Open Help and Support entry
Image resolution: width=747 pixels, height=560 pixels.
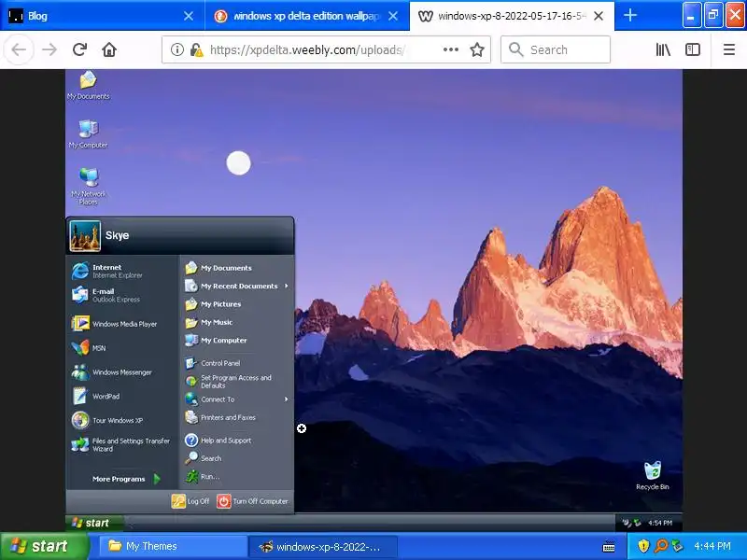pos(237,441)
